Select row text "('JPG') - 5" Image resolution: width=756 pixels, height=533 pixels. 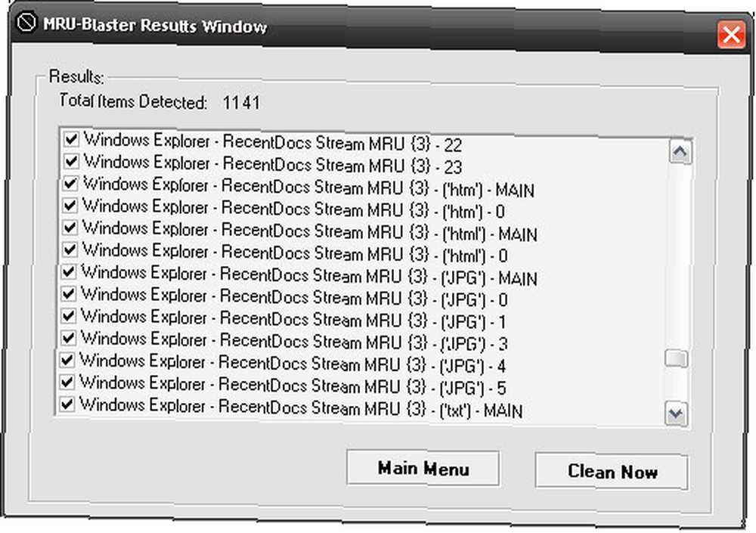coord(293,386)
